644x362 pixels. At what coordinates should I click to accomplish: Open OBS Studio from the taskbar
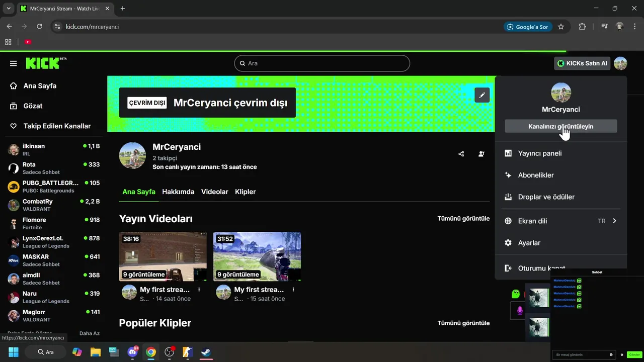coord(170,352)
